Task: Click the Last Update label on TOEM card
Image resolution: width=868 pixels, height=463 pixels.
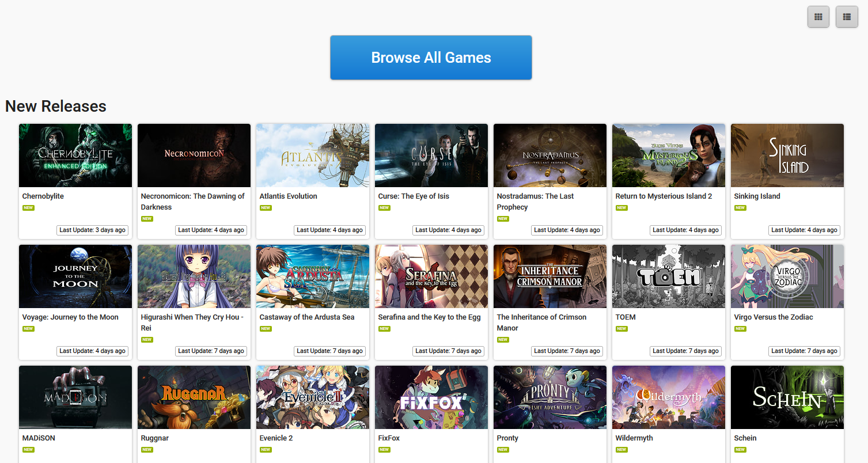Action: coord(685,351)
